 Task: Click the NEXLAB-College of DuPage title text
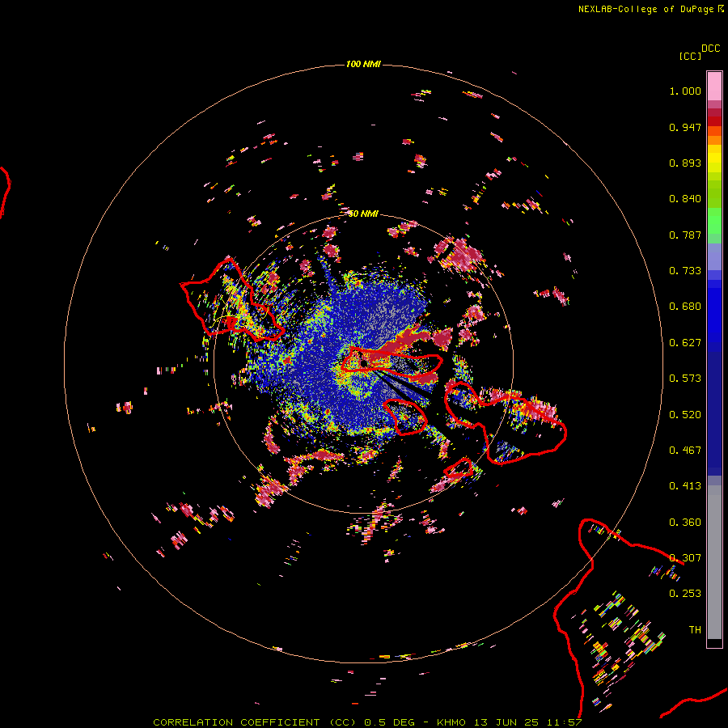(645, 9)
